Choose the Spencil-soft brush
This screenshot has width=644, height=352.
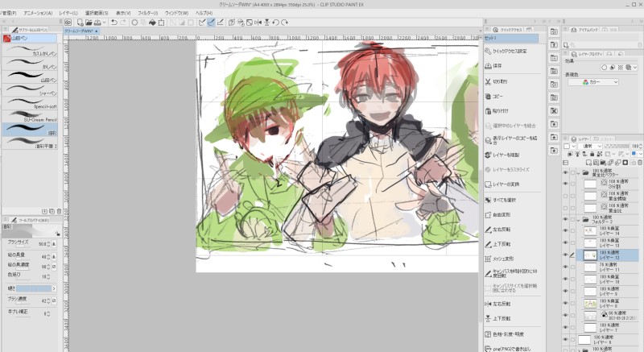[x=30, y=103]
